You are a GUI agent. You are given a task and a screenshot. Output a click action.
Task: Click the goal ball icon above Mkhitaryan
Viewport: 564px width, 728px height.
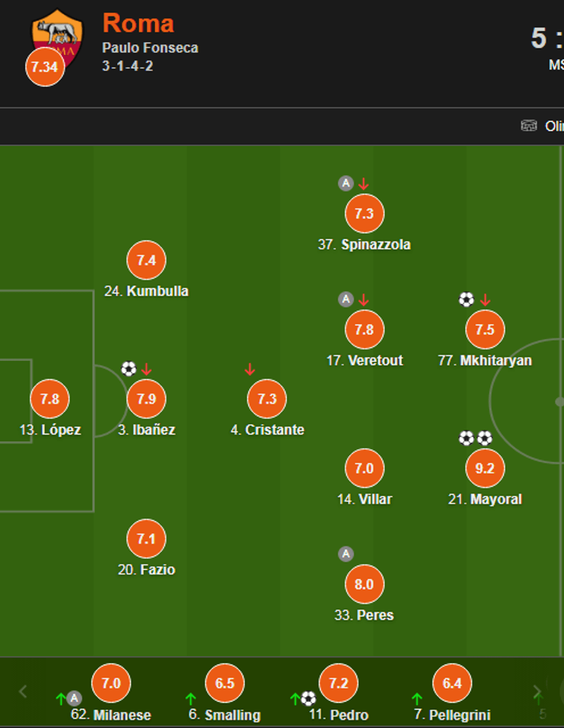[x=466, y=299]
